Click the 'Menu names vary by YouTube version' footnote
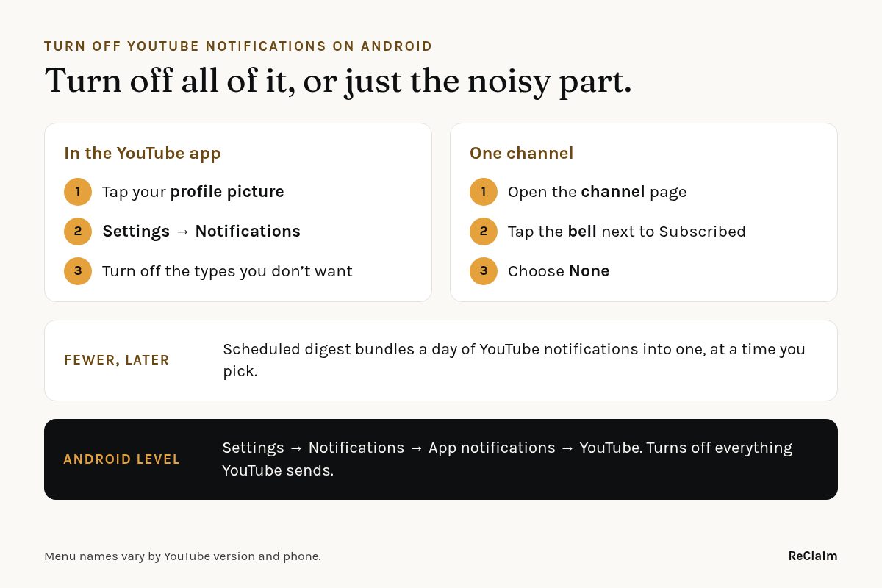The width and height of the screenshot is (882, 588). [x=182, y=556]
